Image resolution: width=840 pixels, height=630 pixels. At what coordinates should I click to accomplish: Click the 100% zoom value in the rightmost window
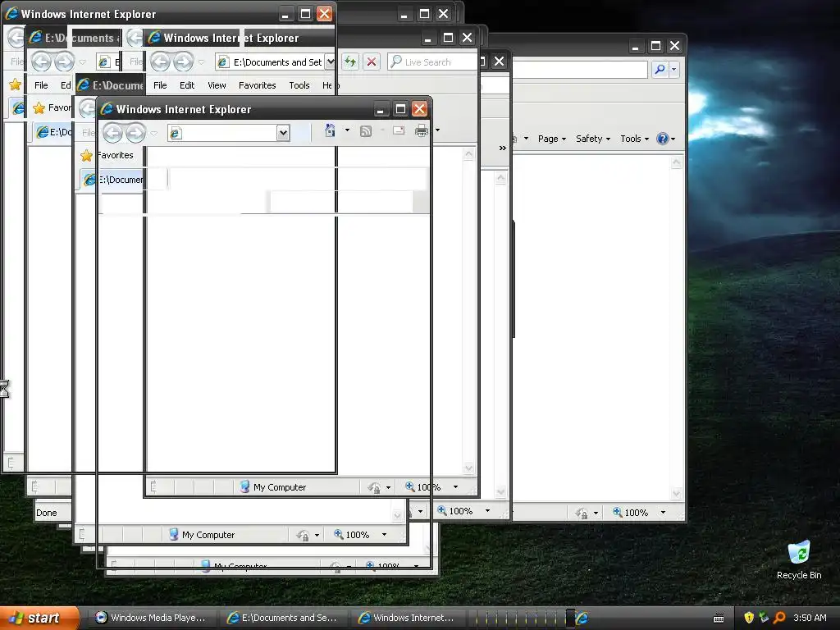click(636, 513)
